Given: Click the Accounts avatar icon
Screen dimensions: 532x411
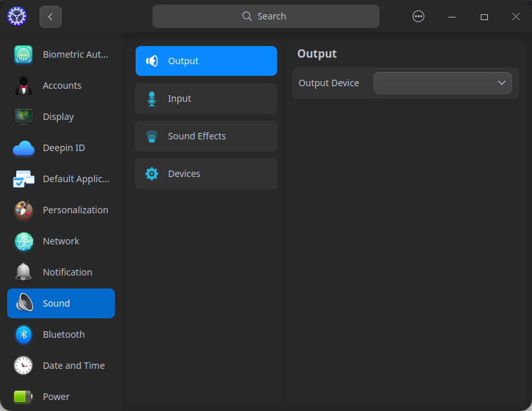Looking at the screenshot, I should [x=23, y=86].
